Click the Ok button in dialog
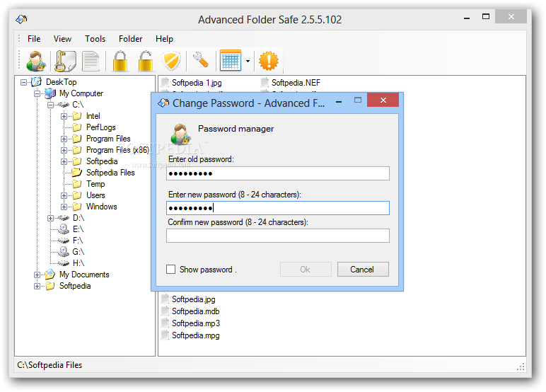Screen dimensions: 546x392 [x=306, y=270]
